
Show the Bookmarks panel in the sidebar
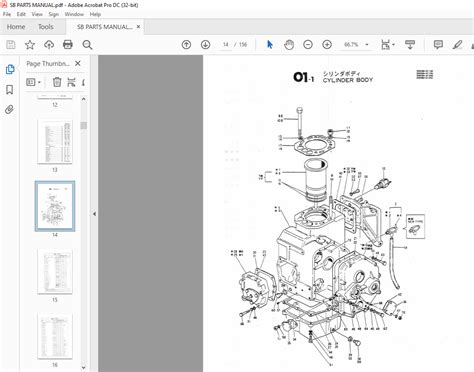click(10, 89)
